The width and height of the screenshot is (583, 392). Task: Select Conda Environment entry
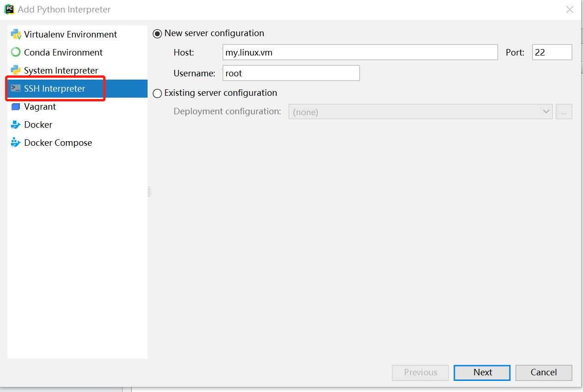[77, 52]
